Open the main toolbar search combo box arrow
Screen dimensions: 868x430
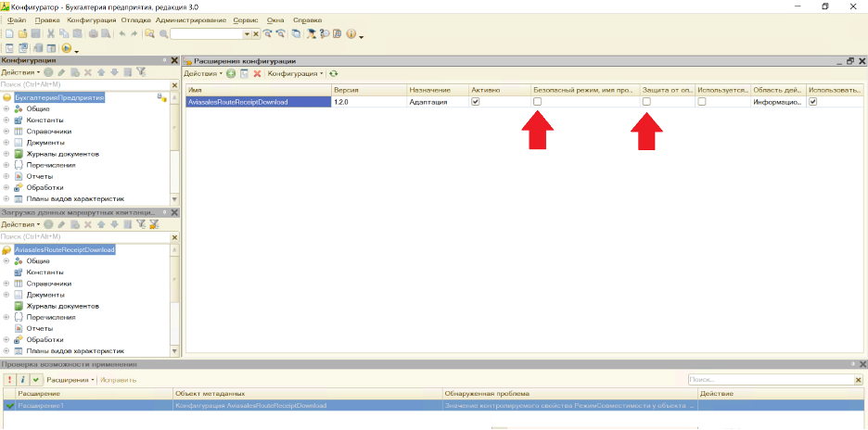coord(247,33)
